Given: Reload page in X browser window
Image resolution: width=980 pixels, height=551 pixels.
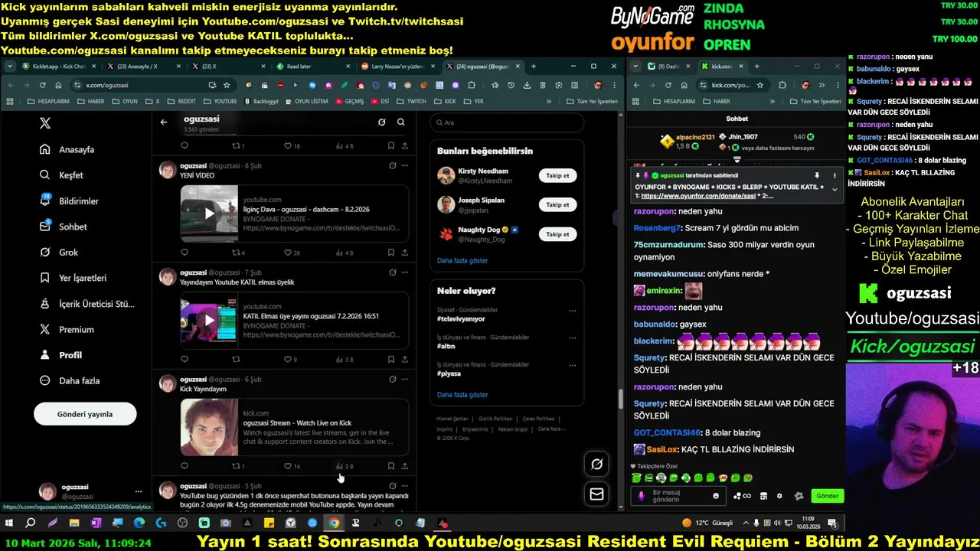Looking at the screenshot, I should 42,85.
